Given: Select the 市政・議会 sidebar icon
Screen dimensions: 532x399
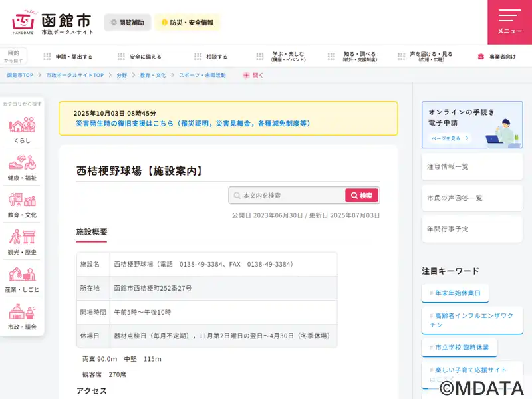Looking at the screenshot, I should point(22,317).
